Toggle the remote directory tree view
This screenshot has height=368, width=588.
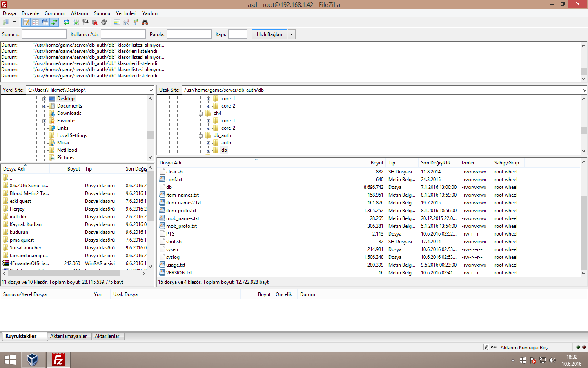pos(45,22)
